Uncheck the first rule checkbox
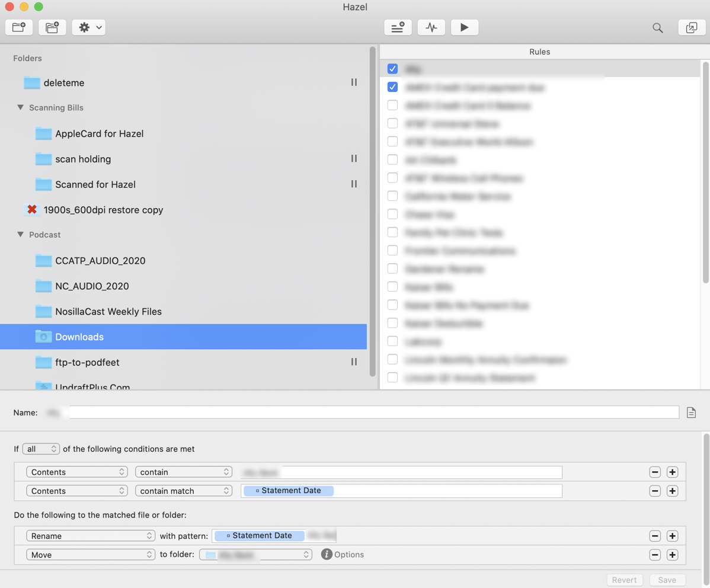 pyautogui.click(x=392, y=69)
